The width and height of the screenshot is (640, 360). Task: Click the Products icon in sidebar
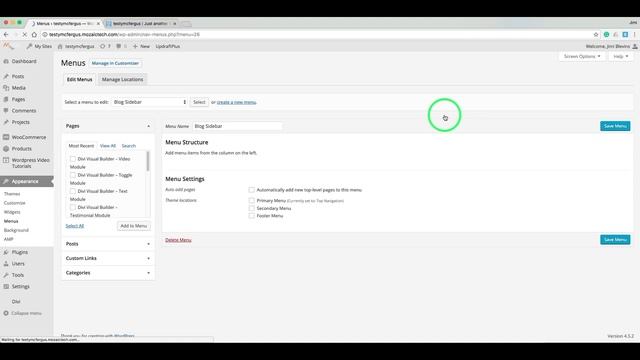coord(6,149)
